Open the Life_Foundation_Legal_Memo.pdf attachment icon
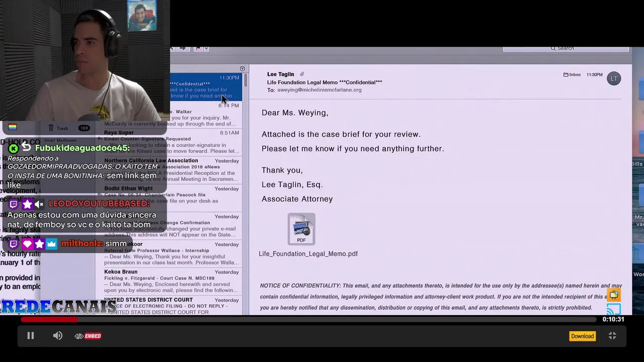This screenshot has height=362, width=644. pyautogui.click(x=301, y=229)
